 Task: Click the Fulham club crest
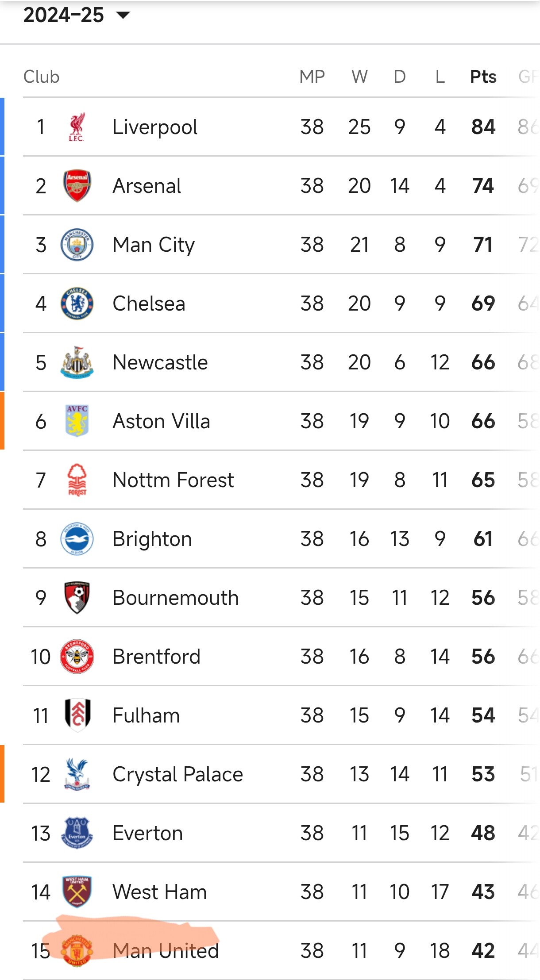click(x=77, y=715)
